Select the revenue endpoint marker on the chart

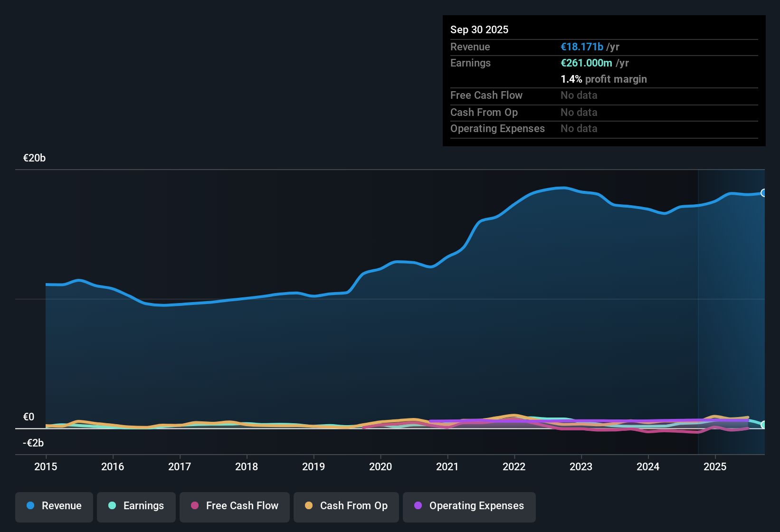point(764,193)
